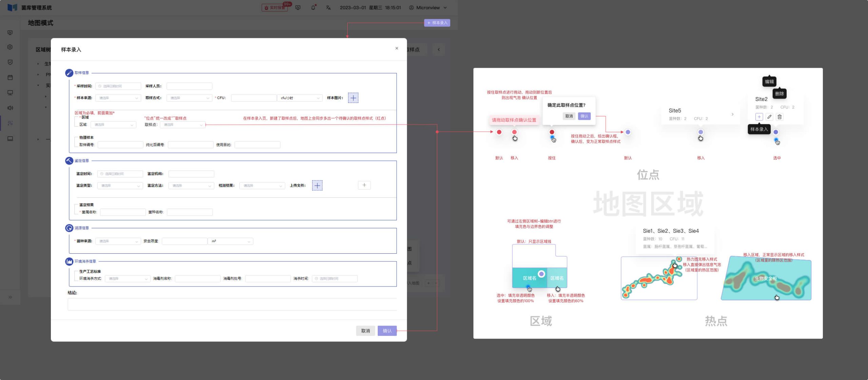This screenshot has width=868, height=380.
Task: Click the 采样时间 date picker field
Action: pyautogui.click(x=118, y=86)
